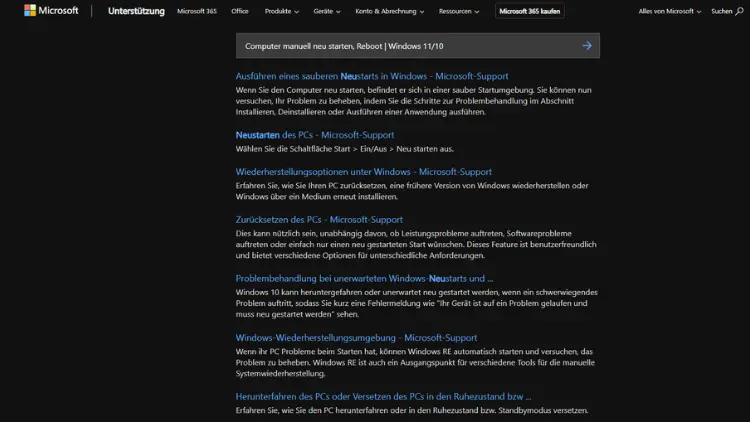The height and width of the screenshot is (422, 750).
Task: Open 'Ausführen eines sauberen Neustarts' result
Action: point(372,76)
